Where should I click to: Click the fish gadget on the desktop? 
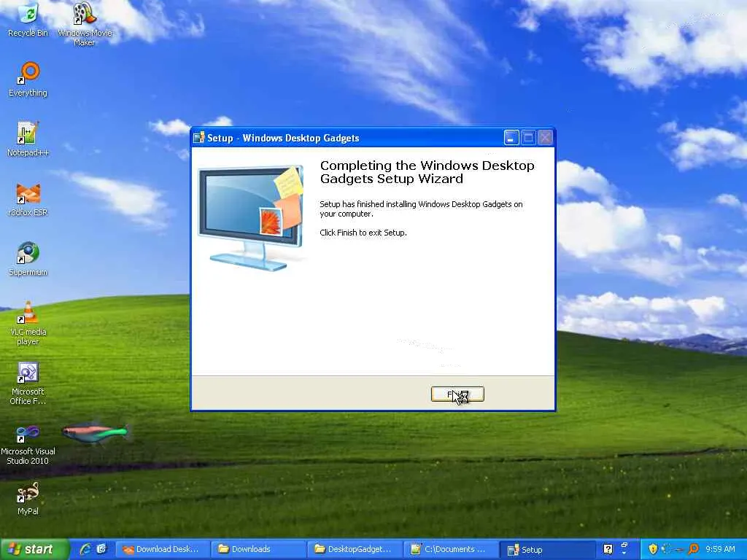pyautogui.click(x=96, y=433)
